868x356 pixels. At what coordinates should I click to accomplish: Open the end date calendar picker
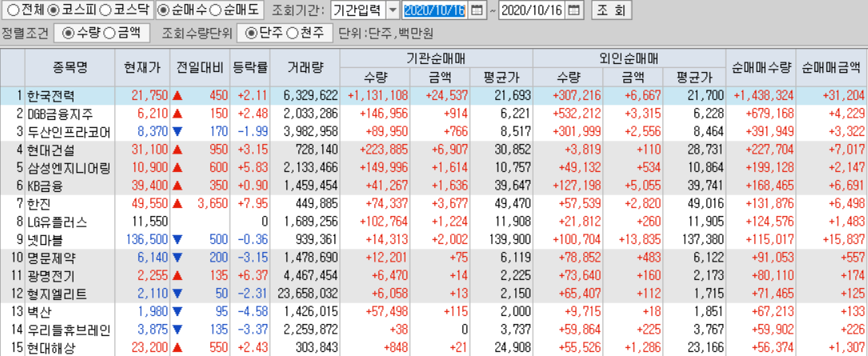click(x=575, y=10)
